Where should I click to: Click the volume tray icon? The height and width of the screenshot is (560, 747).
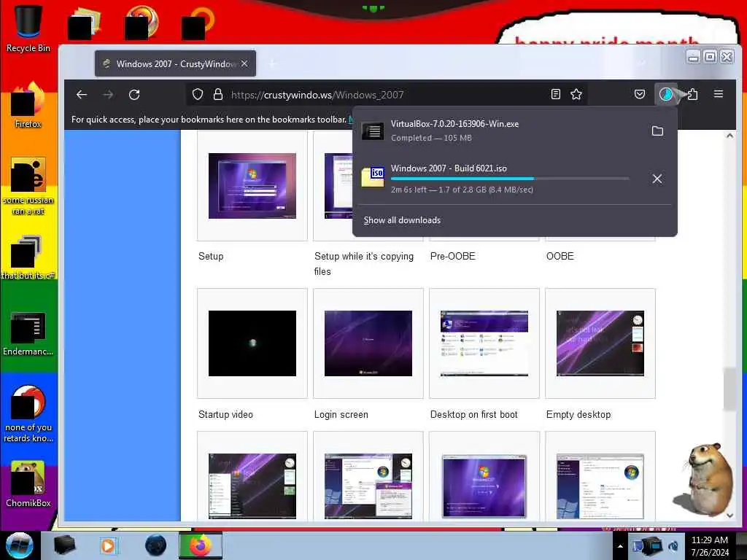tap(673, 546)
